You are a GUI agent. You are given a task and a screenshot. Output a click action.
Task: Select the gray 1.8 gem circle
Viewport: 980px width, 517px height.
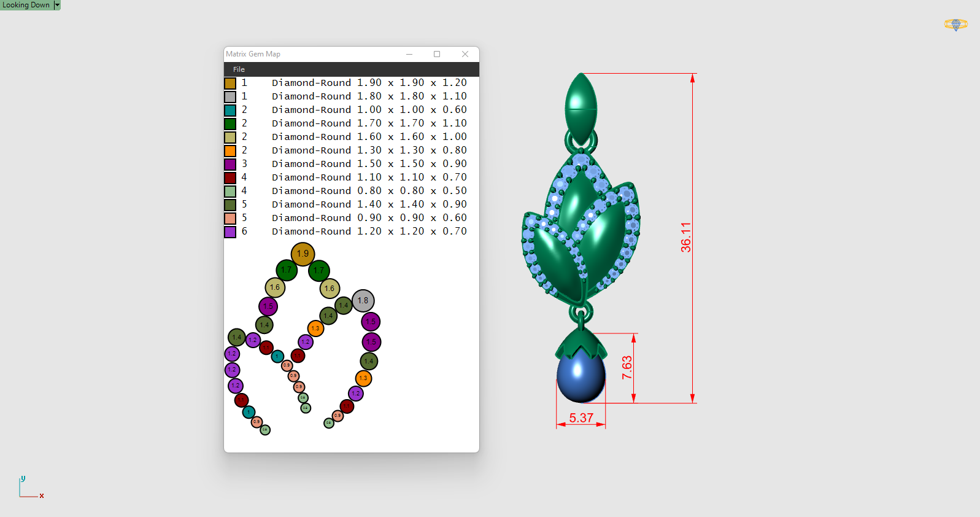coord(363,301)
